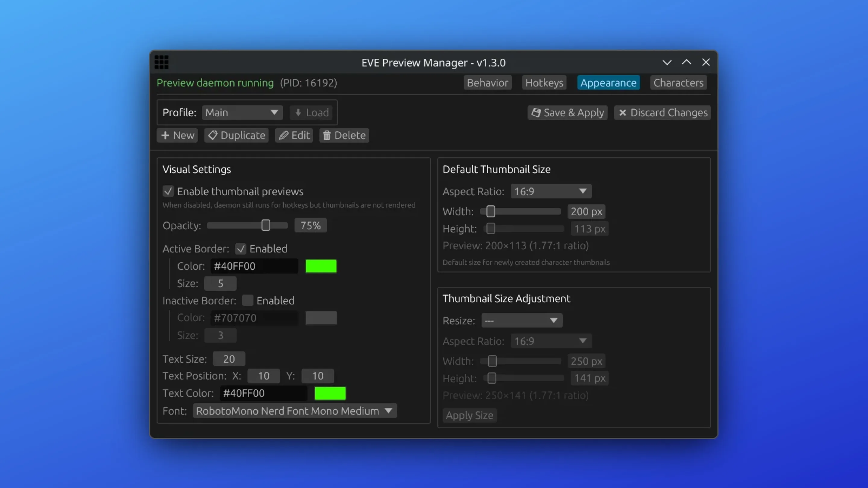
Task: Enable the Inactive Border checkbox
Action: point(248,300)
